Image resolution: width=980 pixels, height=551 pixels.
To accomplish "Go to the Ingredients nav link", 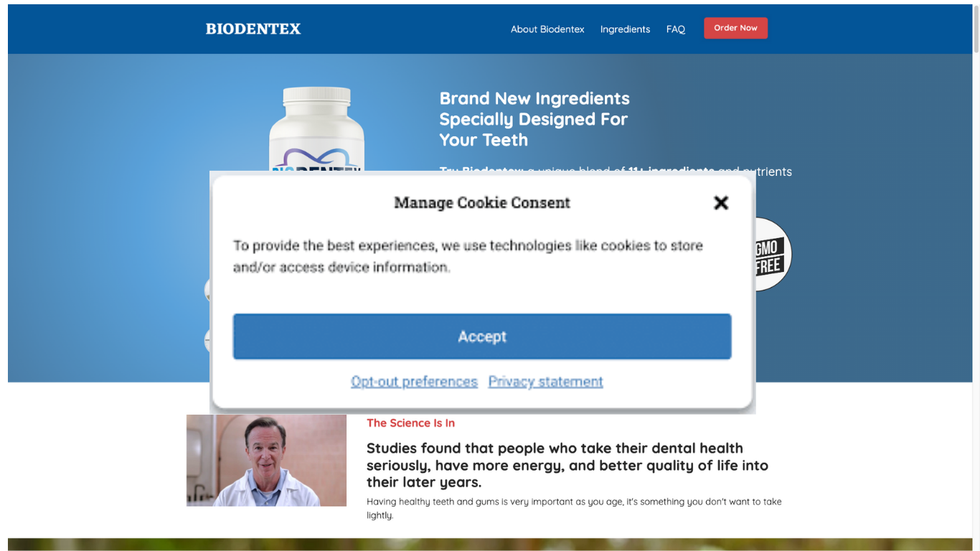I will 625,29.
